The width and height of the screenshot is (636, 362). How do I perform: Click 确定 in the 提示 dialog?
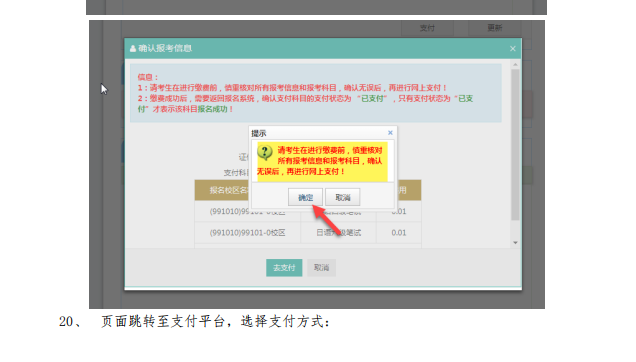[305, 197]
